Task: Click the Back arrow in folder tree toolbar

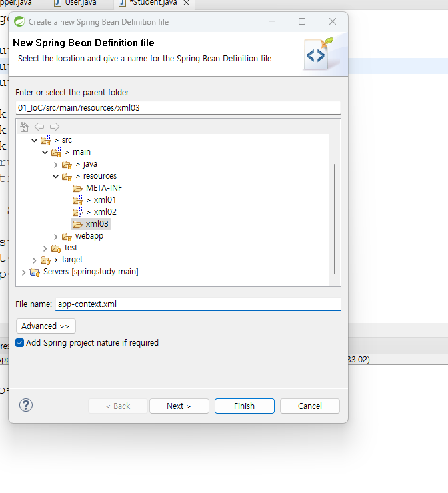Action: point(39,127)
